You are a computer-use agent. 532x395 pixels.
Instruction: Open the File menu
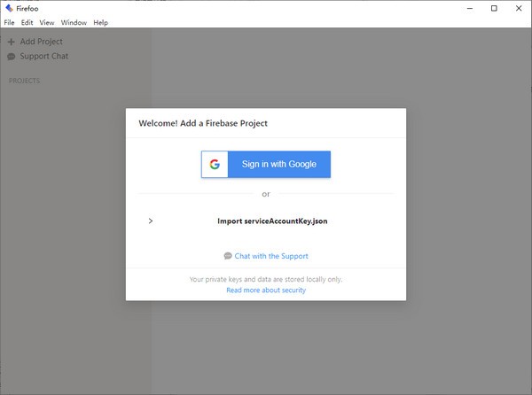[x=9, y=22]
